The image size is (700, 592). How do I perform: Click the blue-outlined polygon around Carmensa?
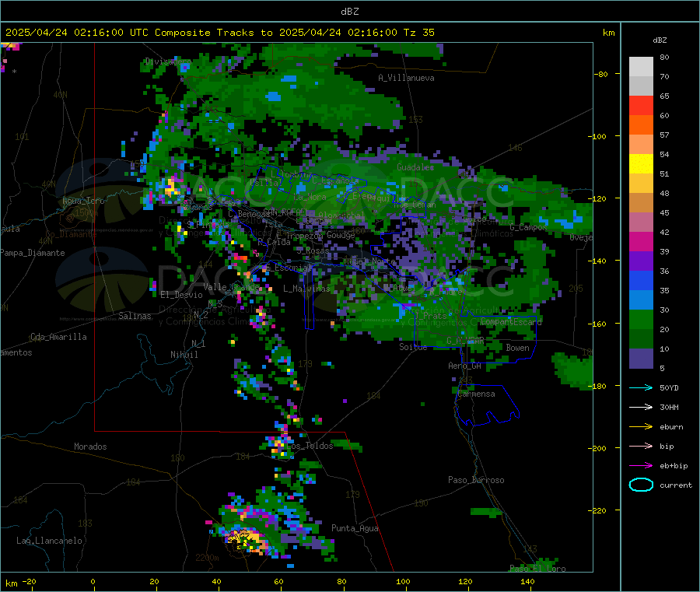click(x=487, y=405)
